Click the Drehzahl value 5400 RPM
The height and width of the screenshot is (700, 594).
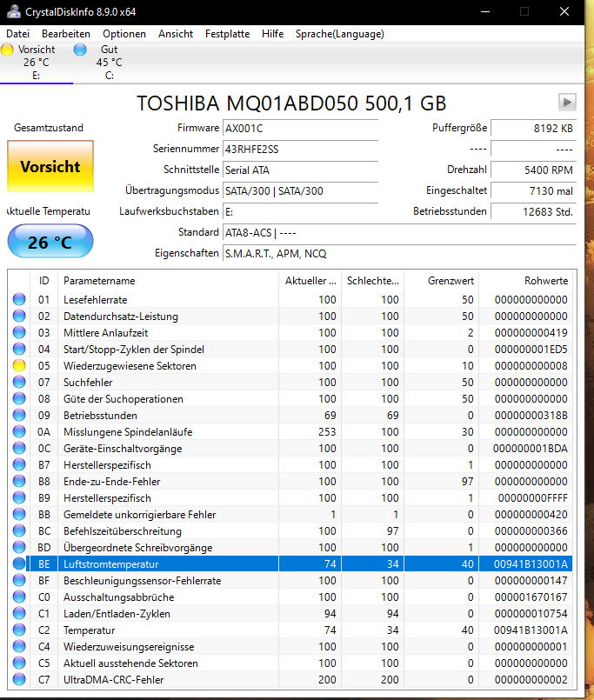[533, 170]
